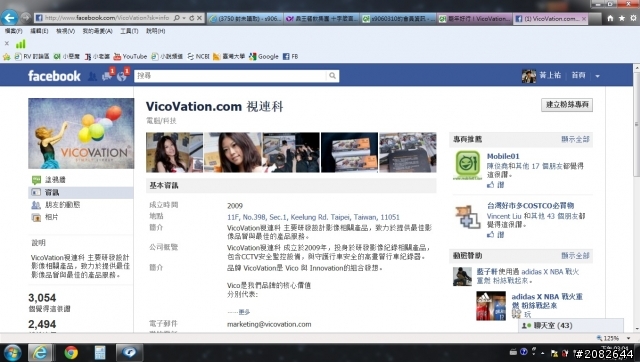
Task: Switch to the s9060310 browser tab
Action: click(398, 18)
